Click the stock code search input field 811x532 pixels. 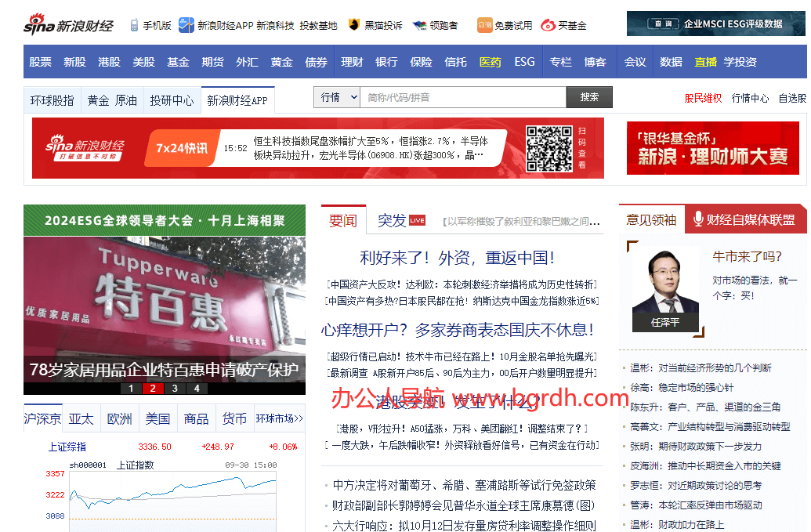(x=463, y=97)
